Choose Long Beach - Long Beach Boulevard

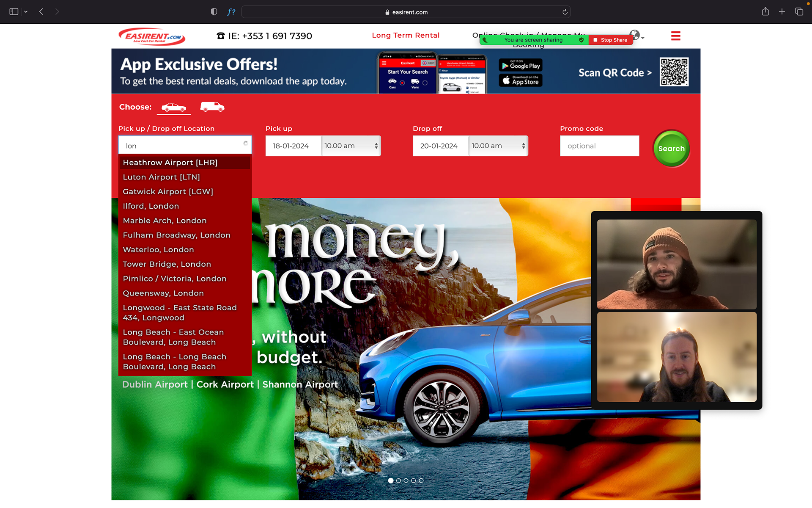185,362
